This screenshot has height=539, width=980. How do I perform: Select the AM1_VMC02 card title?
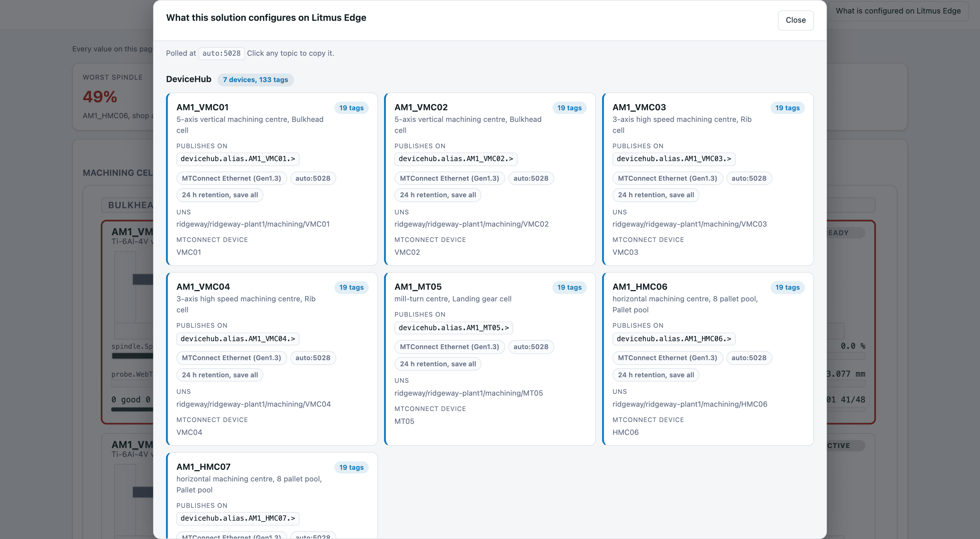(x=421, y=107)
